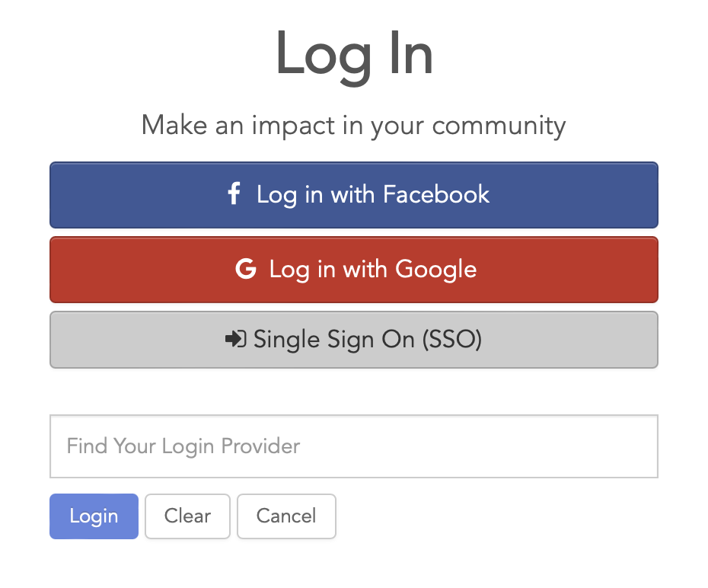708x588 pixels.
Task: Submit using the blue Login button
Action: (94, 516)
